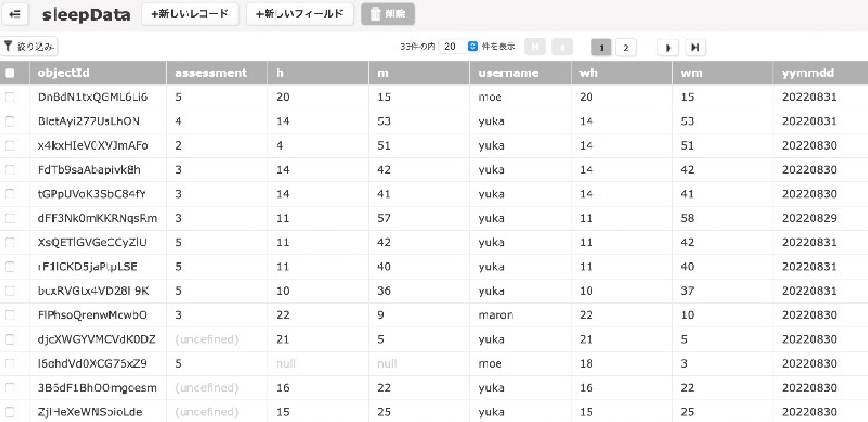Go to first page icon
The width and height of the screenshot is (868, 422).
point(535,48)
